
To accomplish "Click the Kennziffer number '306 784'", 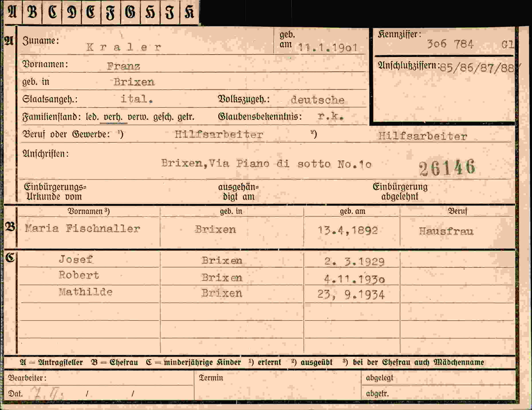I will pos(450,44).
